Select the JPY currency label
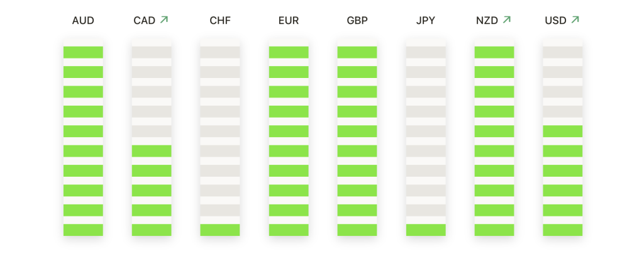644x256 pixels. coord(426,21)
